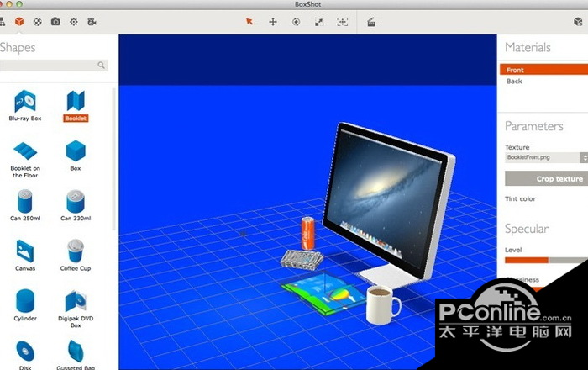
Task: Select the Front material
Action: (x=543, y=70)
